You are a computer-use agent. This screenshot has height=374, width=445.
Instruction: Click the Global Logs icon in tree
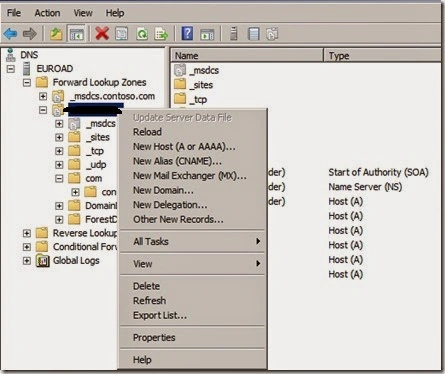tap(42, 260)
